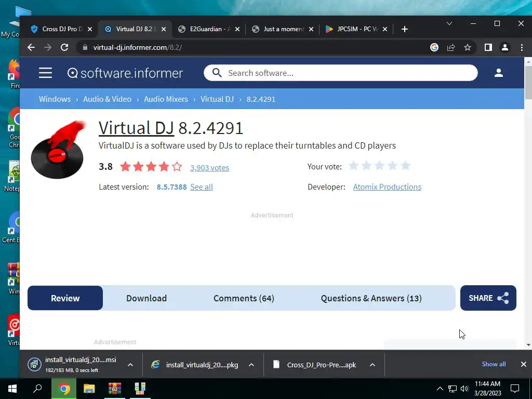Go back with the browser back arrow
532x399 pixels.
pyautogui.click(x=31, y=47)
